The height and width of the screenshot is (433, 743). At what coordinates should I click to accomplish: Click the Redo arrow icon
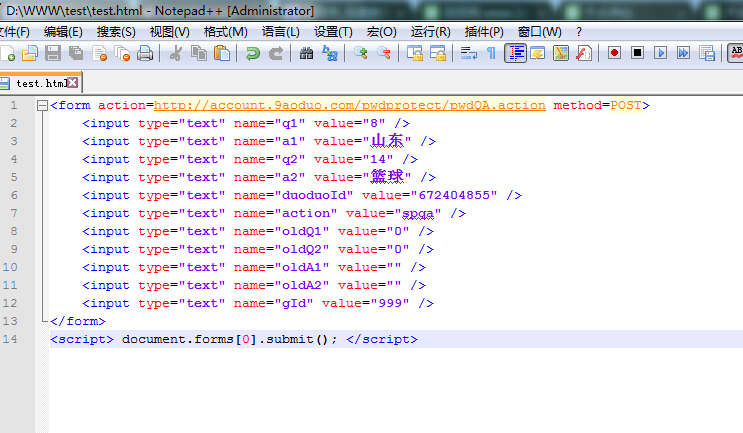pyautogui.click(x=276, y=53)
